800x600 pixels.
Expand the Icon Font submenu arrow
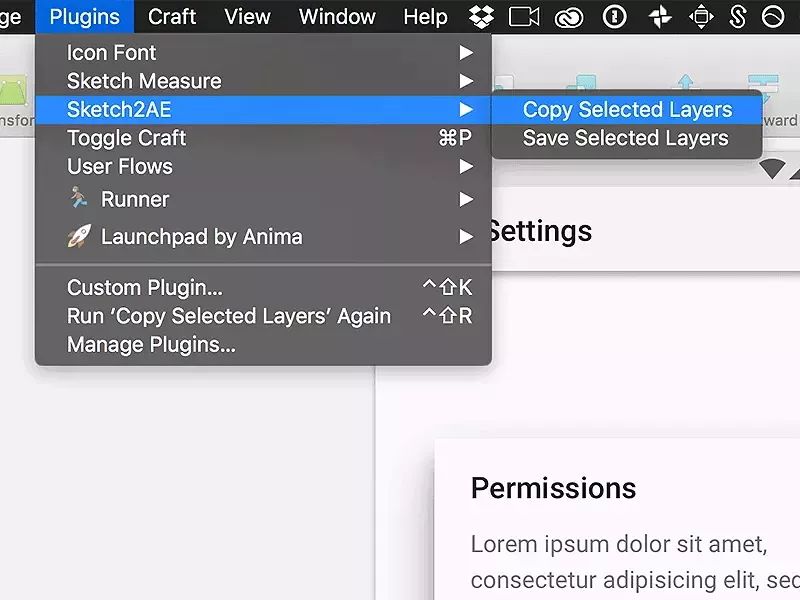(466, 53)
